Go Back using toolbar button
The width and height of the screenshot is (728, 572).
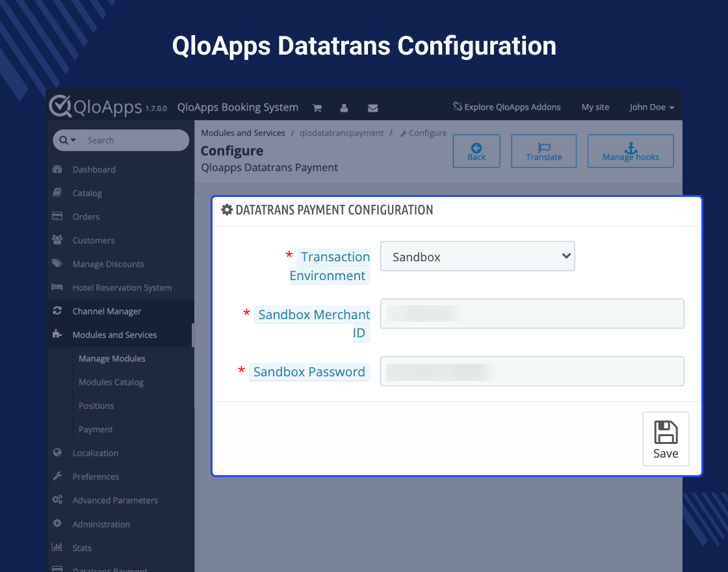tap(476, 151)
